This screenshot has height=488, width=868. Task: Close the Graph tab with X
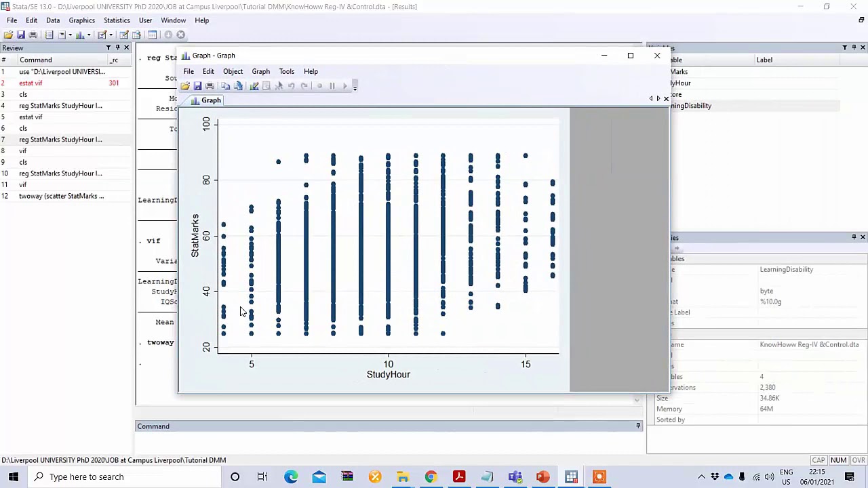[666, 99]
